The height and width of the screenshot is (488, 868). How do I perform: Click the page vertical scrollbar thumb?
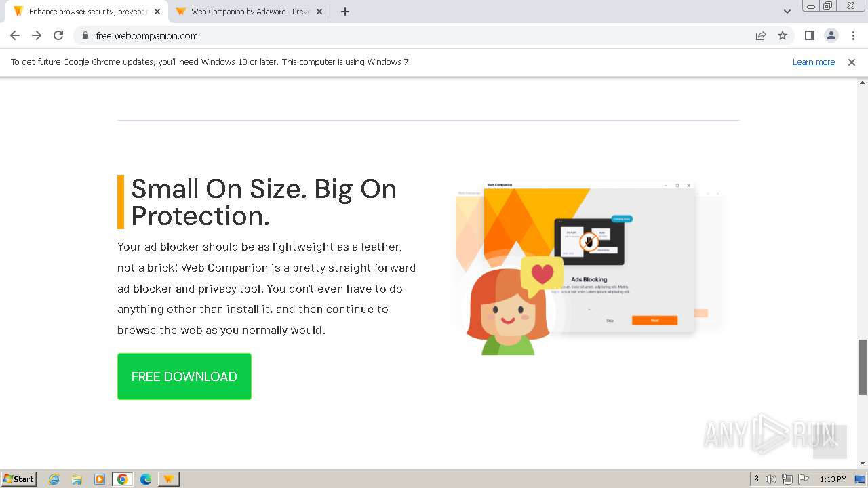(x=863, y=367)
